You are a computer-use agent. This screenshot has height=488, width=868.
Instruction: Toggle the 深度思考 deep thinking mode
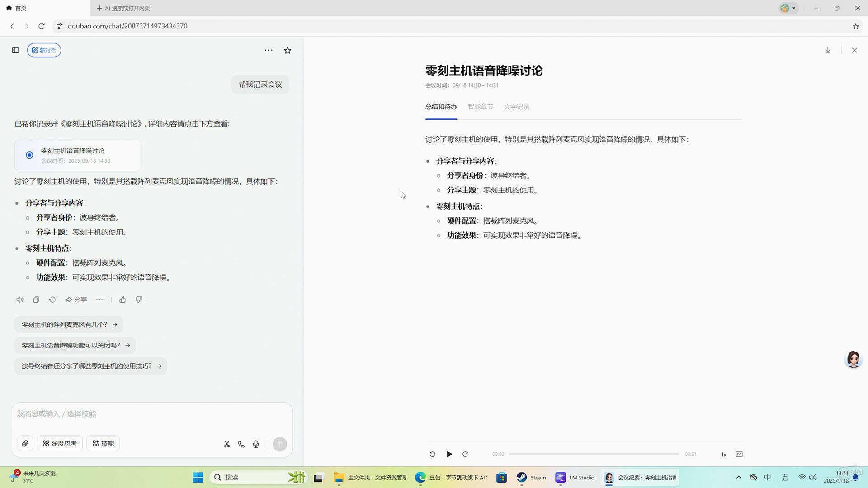click(60, 443)
